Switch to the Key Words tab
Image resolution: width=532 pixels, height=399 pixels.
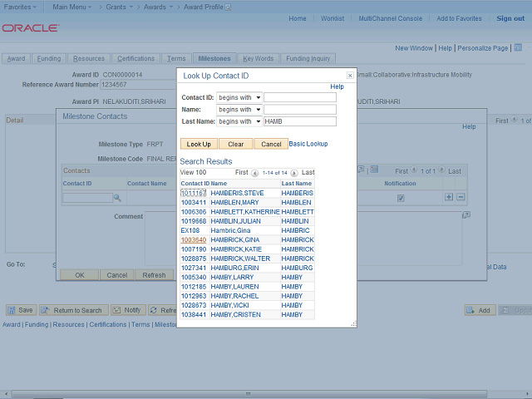click(258, 59)
